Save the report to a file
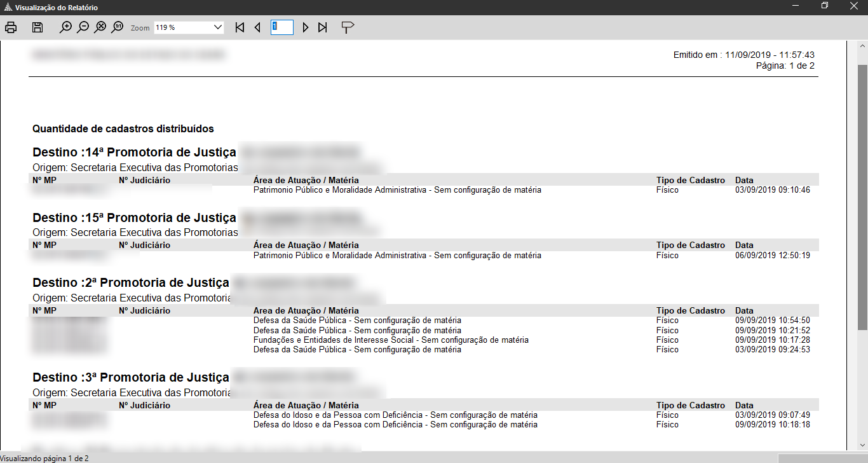Viewport: 868px width, 463px height. point(37,27)
